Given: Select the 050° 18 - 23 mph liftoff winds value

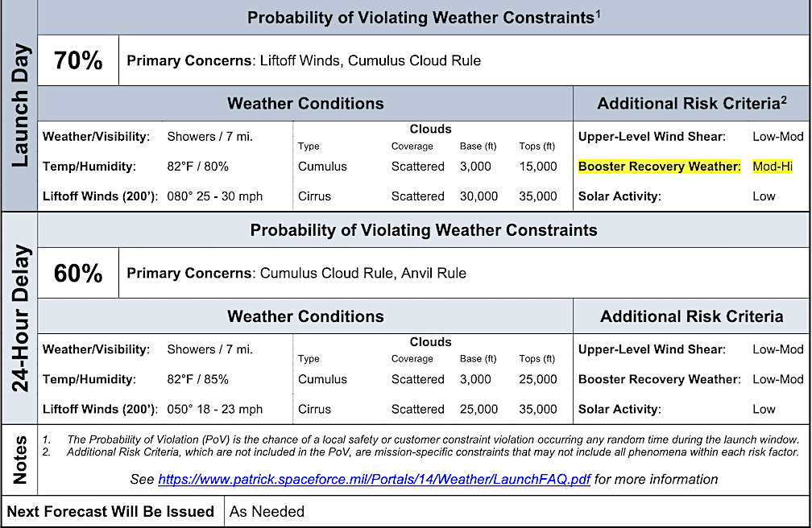Looking at the screenshot, I should (215, 409).
